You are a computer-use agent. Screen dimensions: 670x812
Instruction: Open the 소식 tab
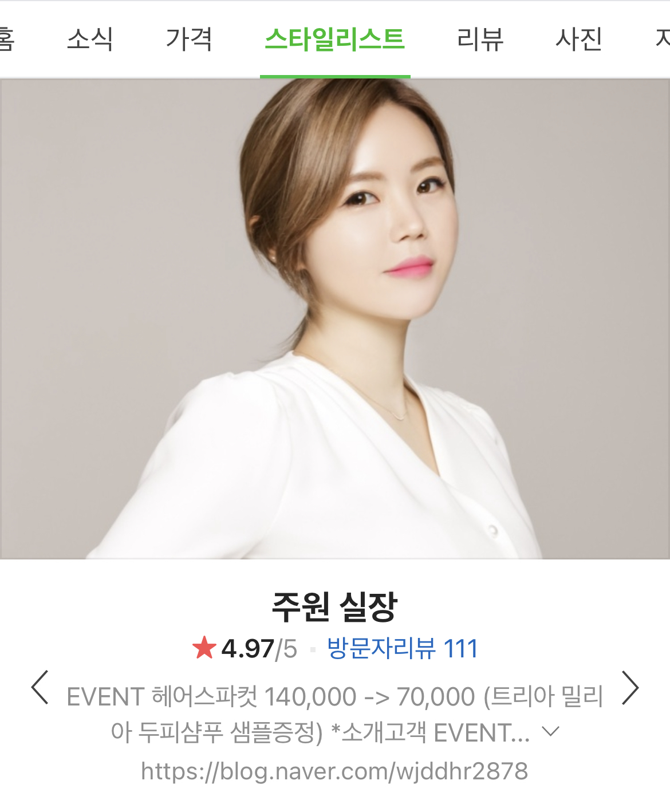pos(90,39)
